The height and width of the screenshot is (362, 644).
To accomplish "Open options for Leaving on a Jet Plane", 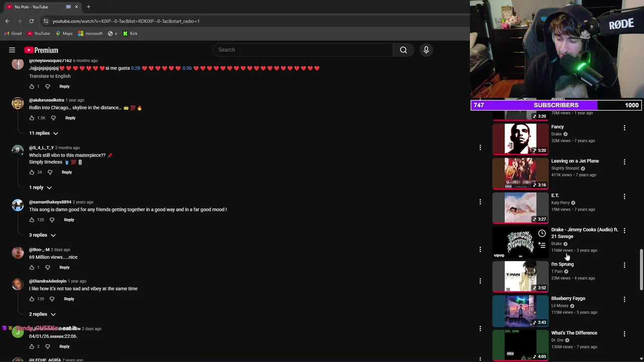I will coord(624,162).
